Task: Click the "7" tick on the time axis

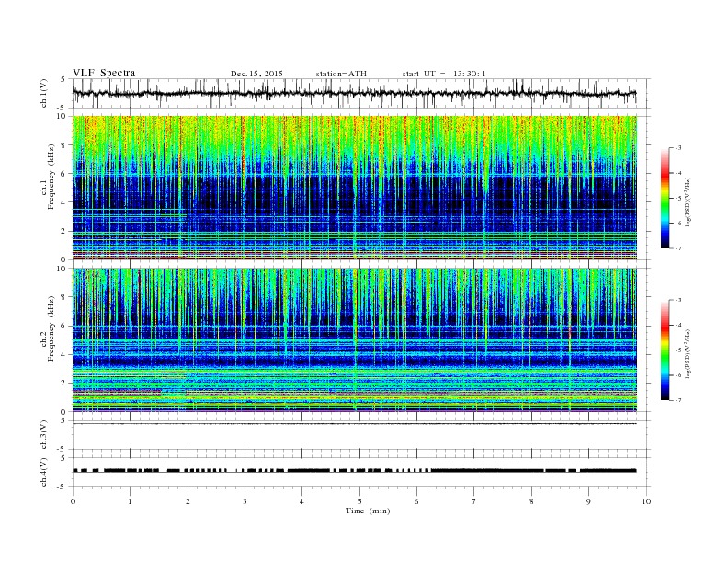Action: point(474,501)
